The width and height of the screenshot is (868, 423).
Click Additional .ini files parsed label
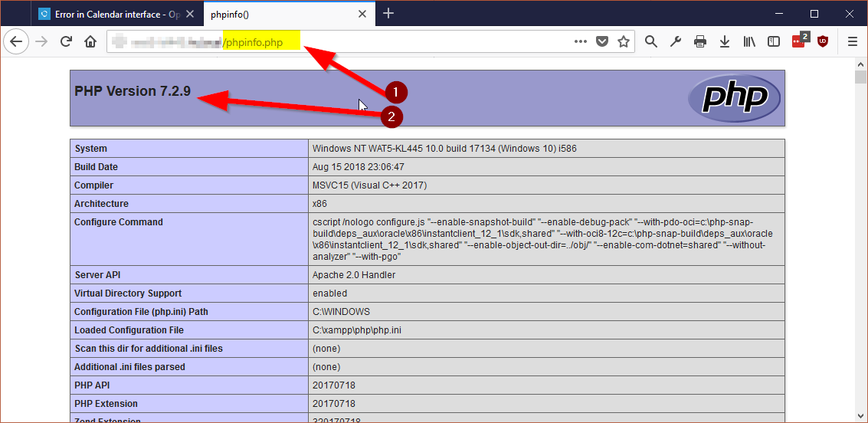point(129,366)
